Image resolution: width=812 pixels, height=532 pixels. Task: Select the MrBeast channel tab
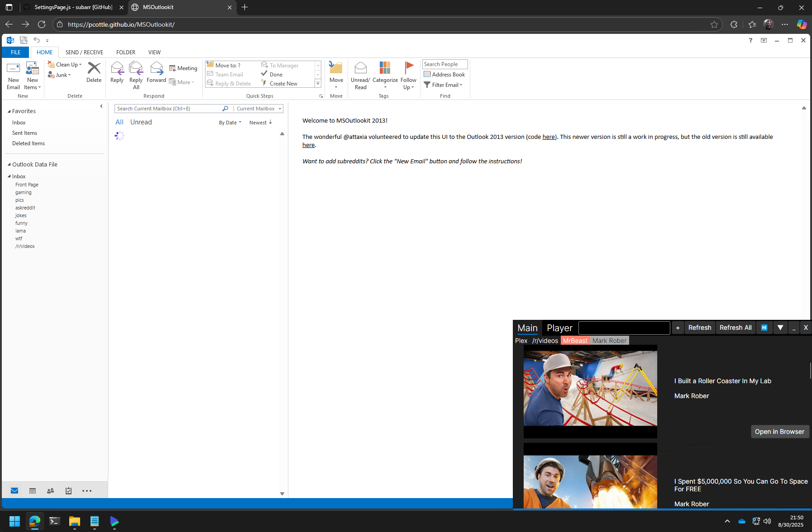[575, 341]
